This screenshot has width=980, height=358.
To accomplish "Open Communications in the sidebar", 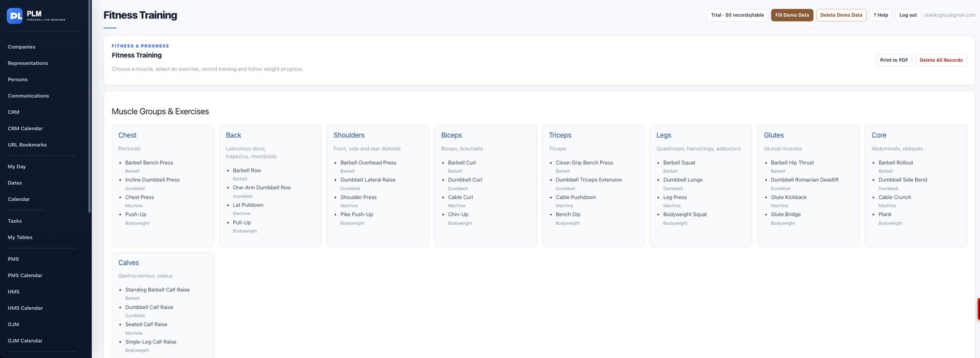I will [28, 96].
